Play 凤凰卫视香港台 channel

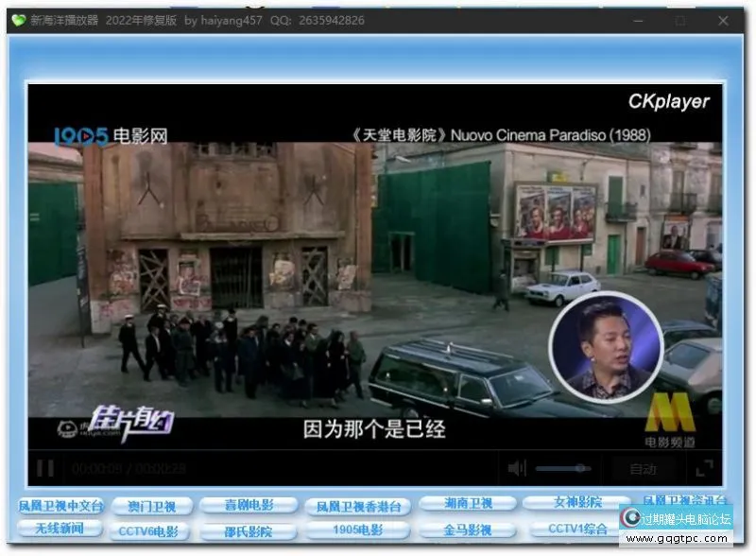coord(358,506)
